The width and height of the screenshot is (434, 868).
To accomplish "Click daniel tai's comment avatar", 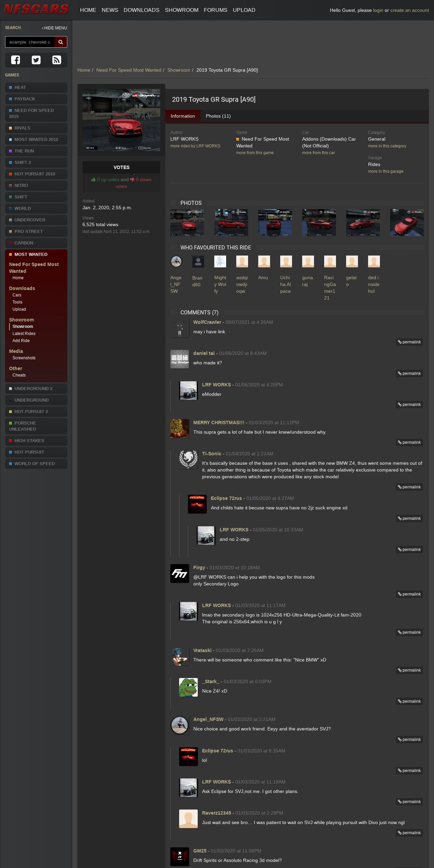I will pos(179,359).
